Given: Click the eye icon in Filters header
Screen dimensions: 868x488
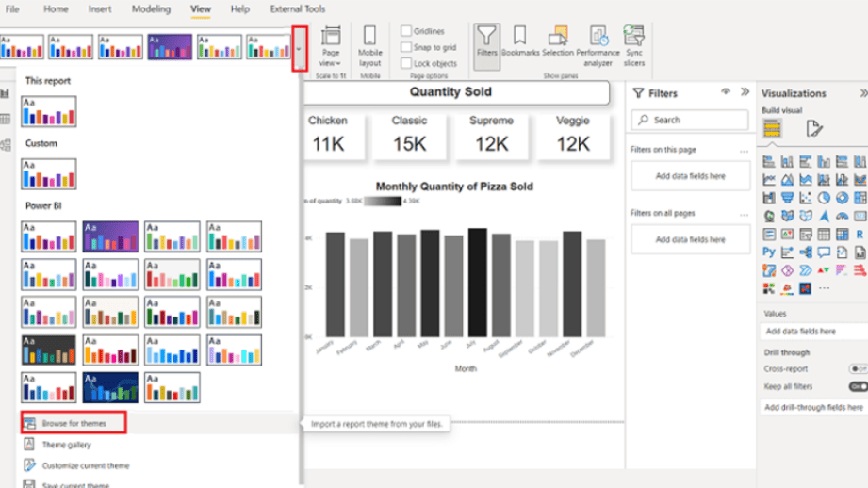Looking at the screenshot, I should tap(726, 92).
